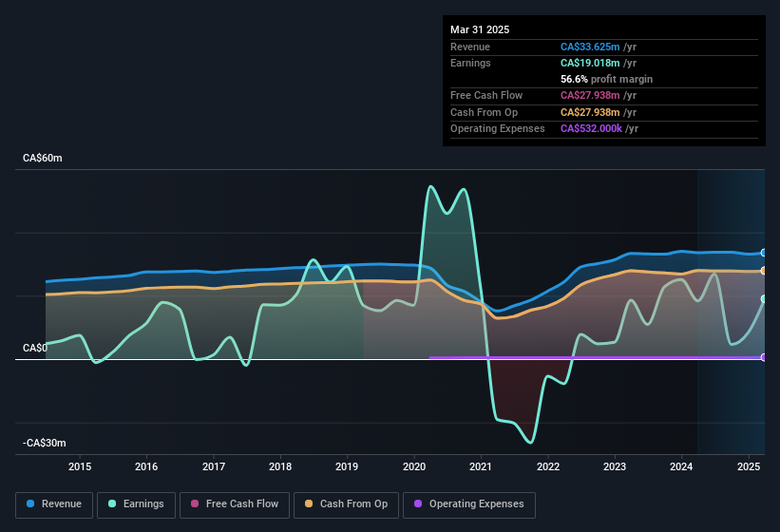The image size is (780, 532).
Task: Click the 2019 x-axis label
Action: tap(347, 466)
